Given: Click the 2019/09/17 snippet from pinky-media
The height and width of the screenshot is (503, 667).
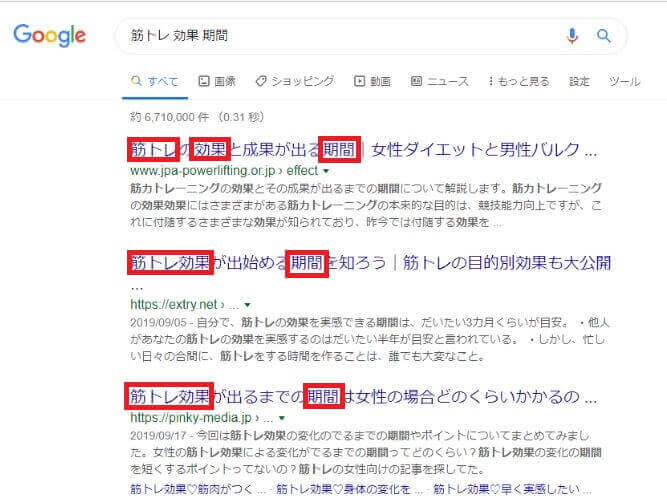Looking at the screenshot, I should click(366, 452).
